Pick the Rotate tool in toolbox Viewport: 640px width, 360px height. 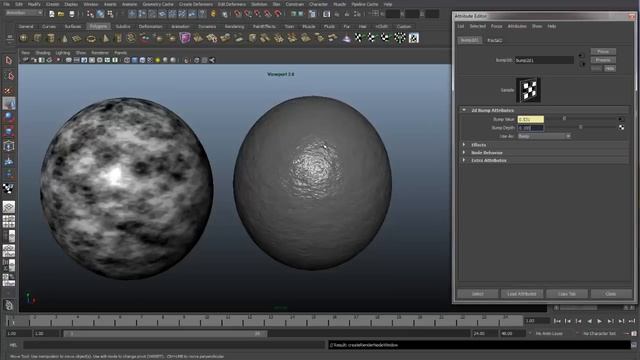point(9,117)
